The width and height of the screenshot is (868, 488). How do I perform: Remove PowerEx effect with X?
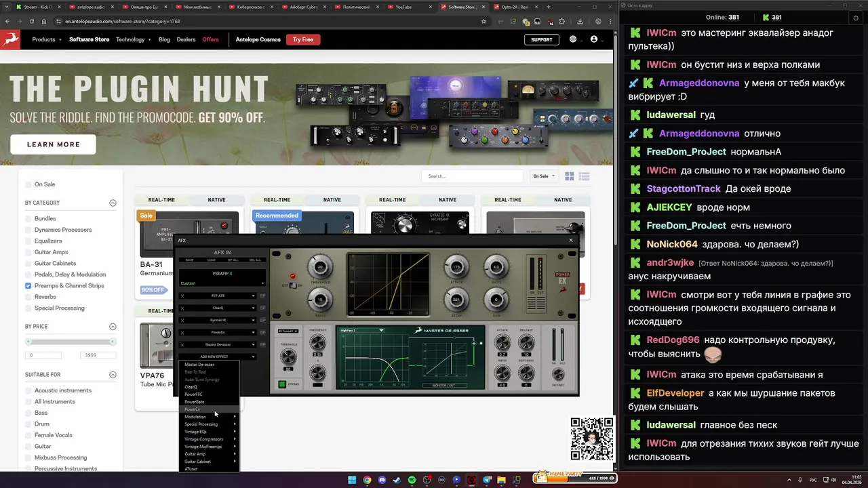point(182,332)
